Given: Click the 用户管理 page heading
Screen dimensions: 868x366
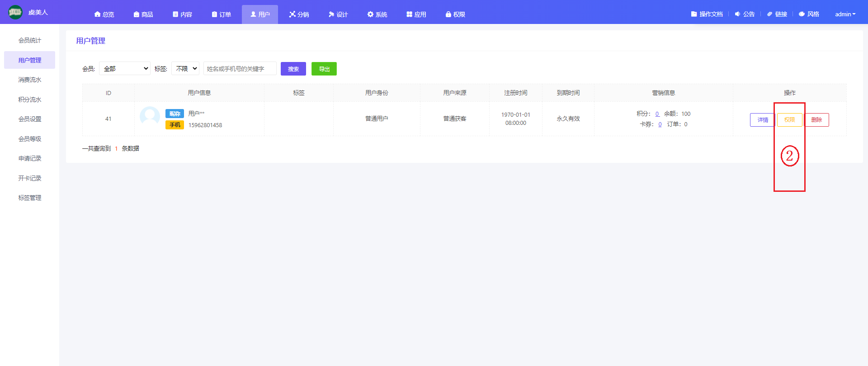Looking at the screenshot, I should (90, 41).
